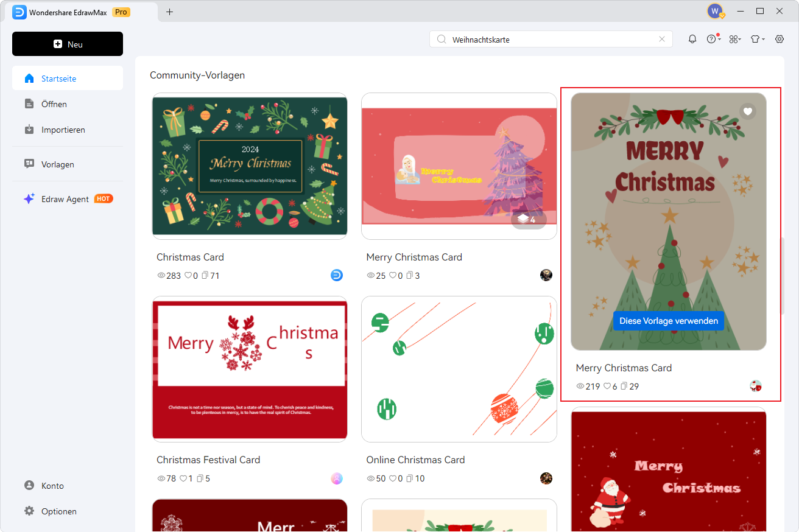This screenshot has height=532, width=799.
Task: Open the Vorlagen templates icon
Action: point(29,164)
